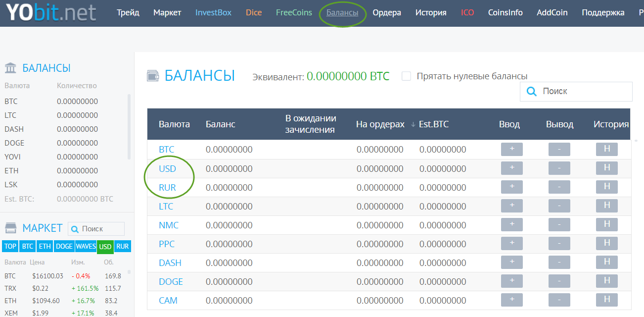The width and height of the screenshot is (644, 317).
Task: Deposit PPC using the plus button
Action: [512, 243]
